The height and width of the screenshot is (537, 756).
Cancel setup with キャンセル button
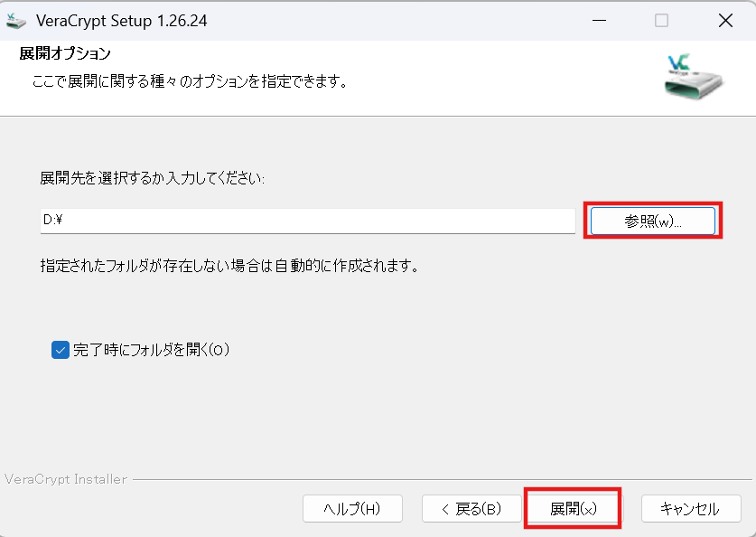coord(691,509)
